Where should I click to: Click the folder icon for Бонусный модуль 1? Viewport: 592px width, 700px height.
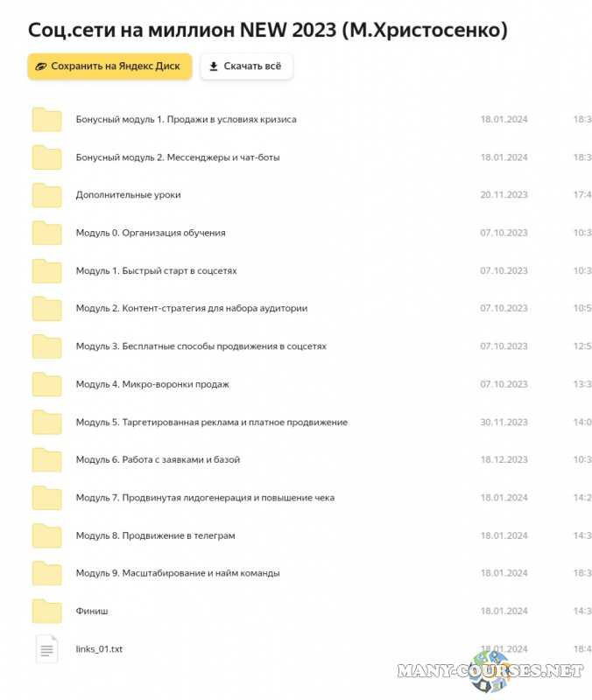point(46,120)
